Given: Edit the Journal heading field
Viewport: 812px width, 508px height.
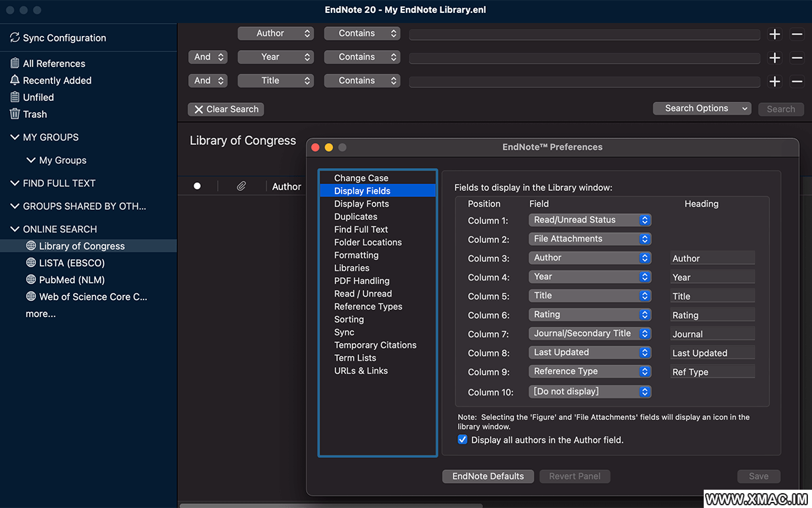Looking at the screenshot, I should 713,334.
